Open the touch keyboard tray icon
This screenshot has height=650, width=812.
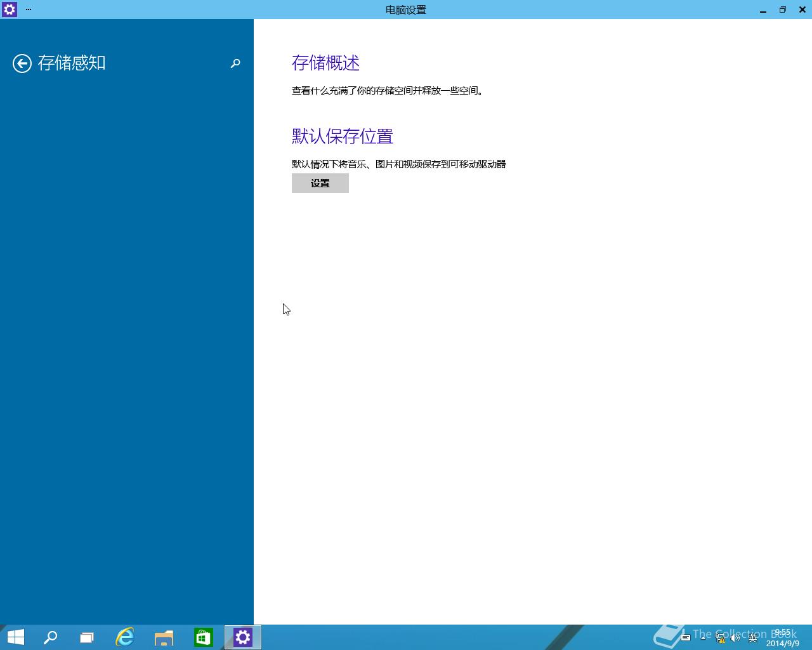coord(686,637)
